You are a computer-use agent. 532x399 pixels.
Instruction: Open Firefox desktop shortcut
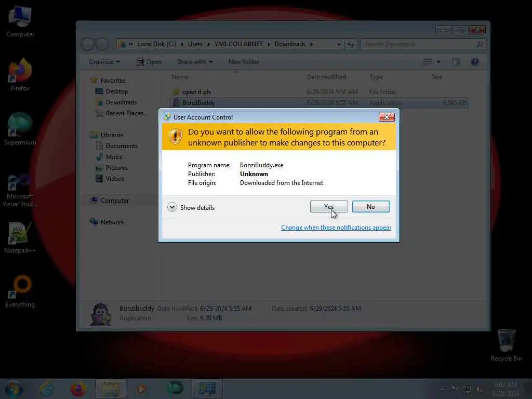click(x=20, y=75)
